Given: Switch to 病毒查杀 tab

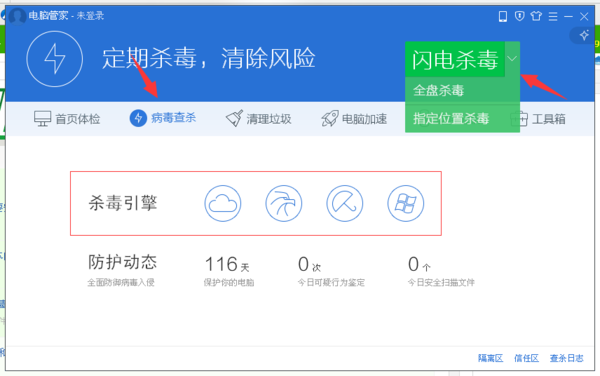Looking at the screenshot, I should (163, 118).
